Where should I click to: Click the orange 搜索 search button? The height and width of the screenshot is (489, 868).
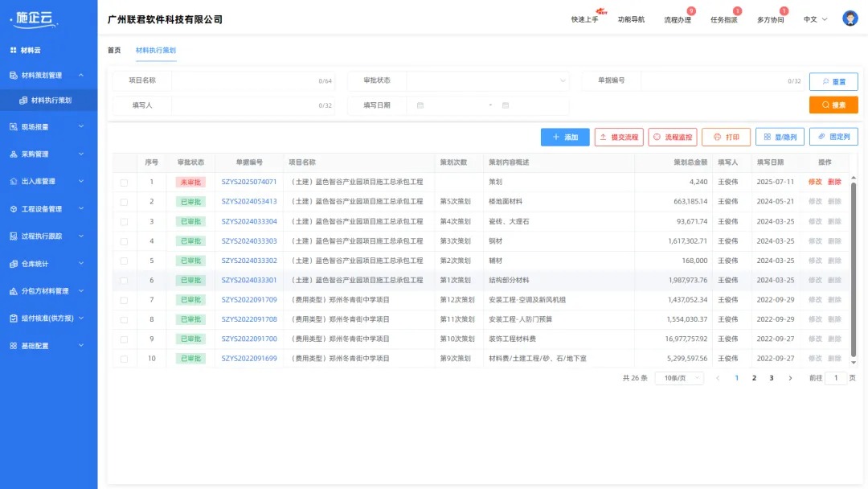coord(833,105)
